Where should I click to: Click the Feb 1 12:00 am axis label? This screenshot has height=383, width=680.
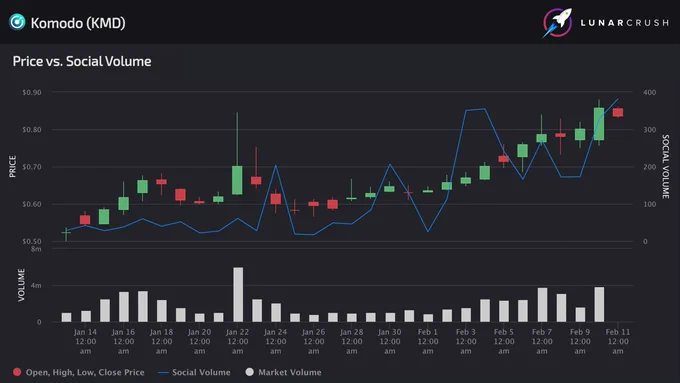point(428,341)
